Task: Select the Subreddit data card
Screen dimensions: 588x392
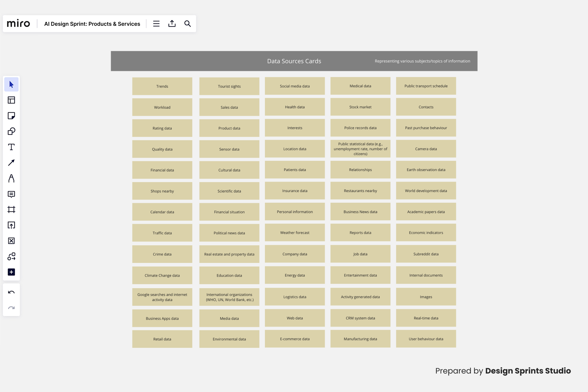Action: [x=426, y=254]
